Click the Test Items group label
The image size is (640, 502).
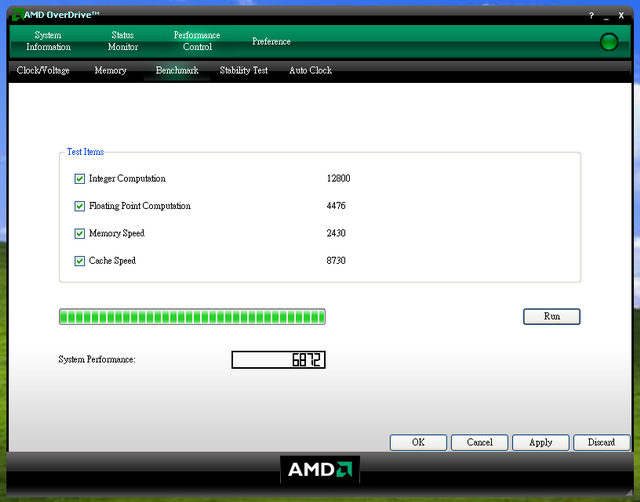click(x=85, y=152)
